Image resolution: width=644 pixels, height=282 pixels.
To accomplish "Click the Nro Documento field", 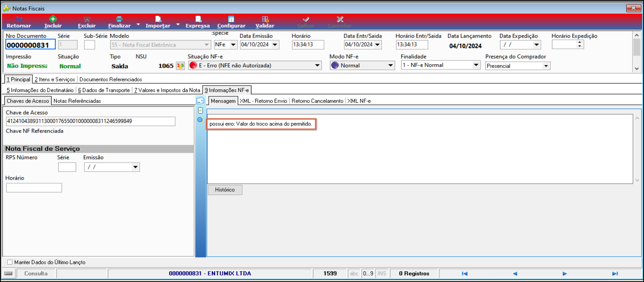I will pyautogui.click(x=30, y=45).
